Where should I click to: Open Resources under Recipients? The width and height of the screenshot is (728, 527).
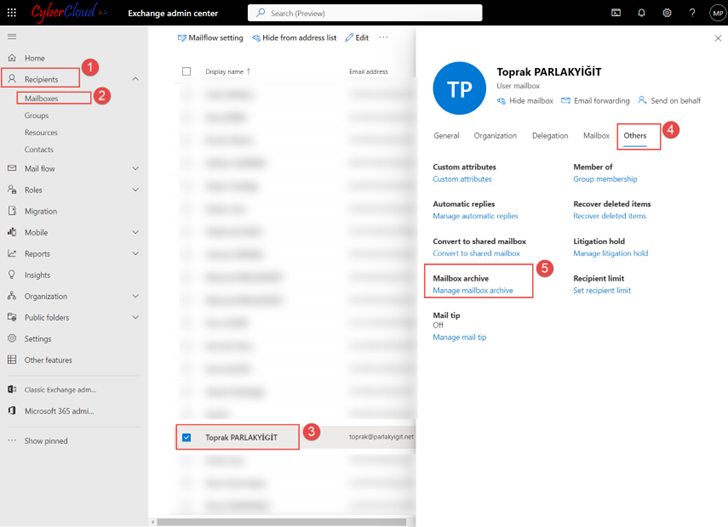pos(41,132)
